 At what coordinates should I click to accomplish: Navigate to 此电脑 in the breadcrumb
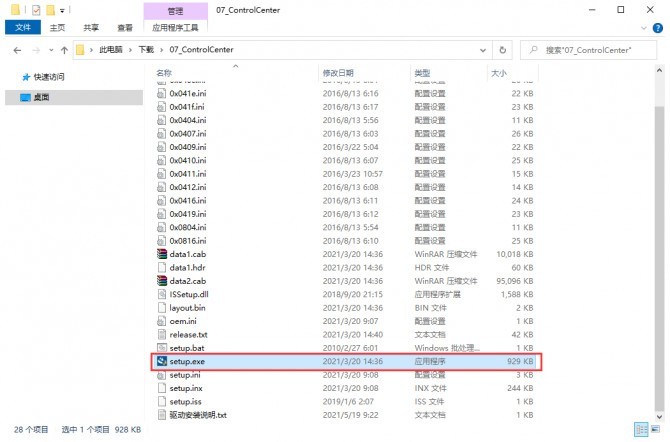pos(111,50)
